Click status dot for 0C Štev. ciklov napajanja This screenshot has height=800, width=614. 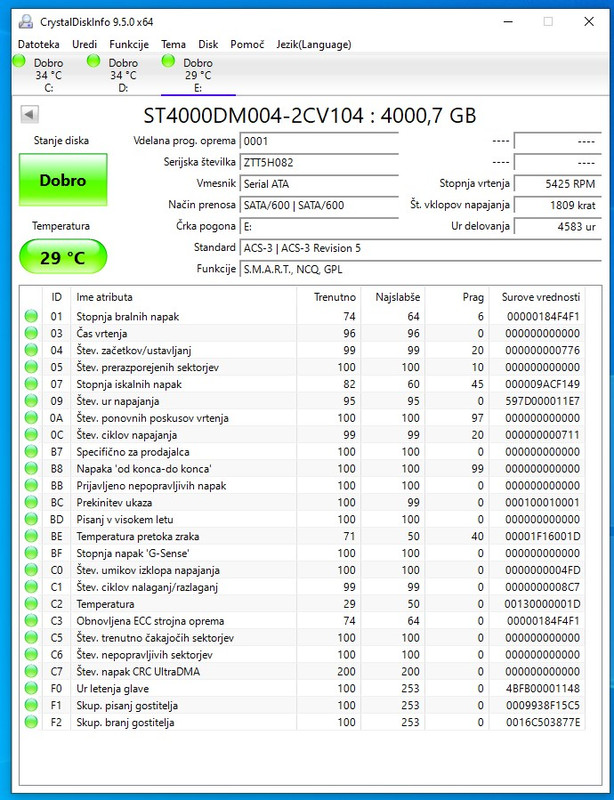coord(31,435)
